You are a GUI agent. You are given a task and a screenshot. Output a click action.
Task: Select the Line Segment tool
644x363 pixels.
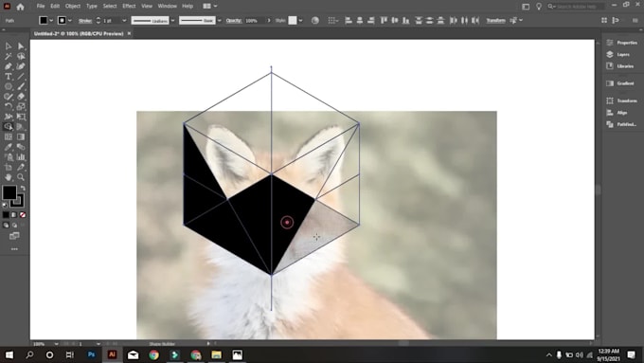tap(21, 76)
